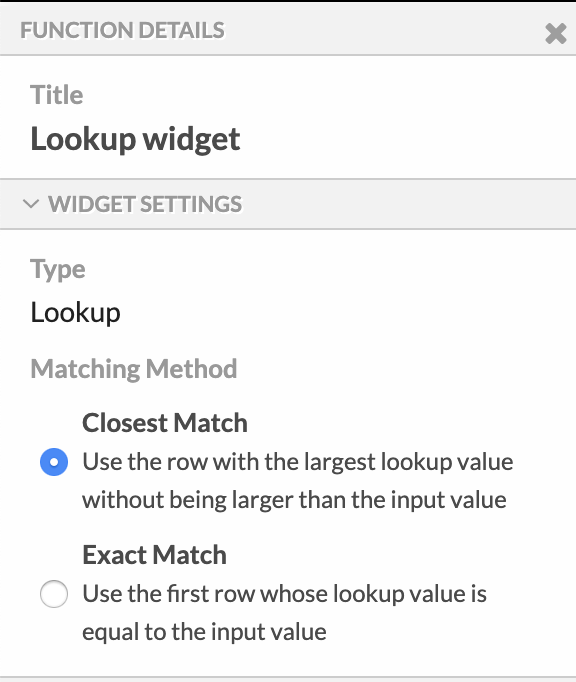Click 'without being larger than the input value' text
The image size is (576, 682).
(295, 500)
